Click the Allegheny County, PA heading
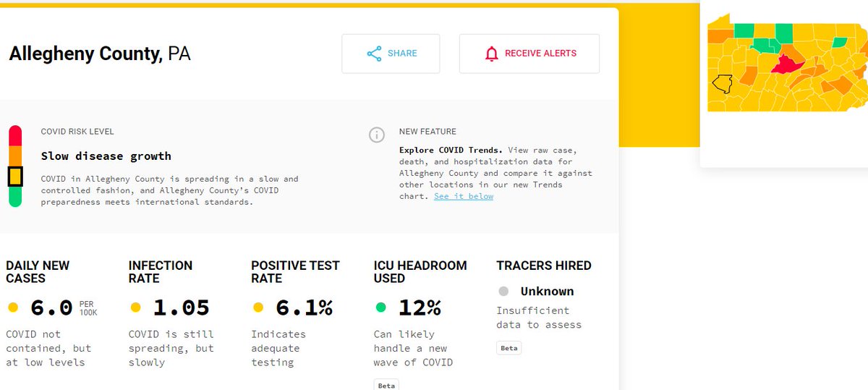 tap(100, 54)
